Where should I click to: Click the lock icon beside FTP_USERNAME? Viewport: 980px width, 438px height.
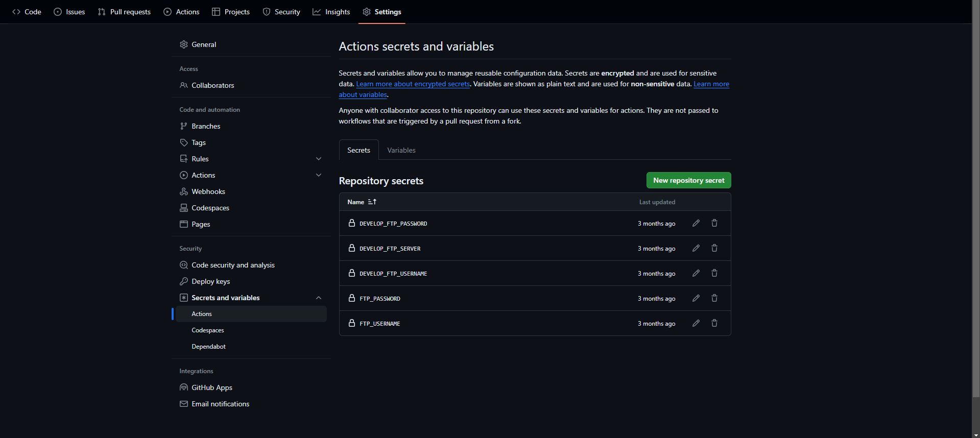coord(351,323)
